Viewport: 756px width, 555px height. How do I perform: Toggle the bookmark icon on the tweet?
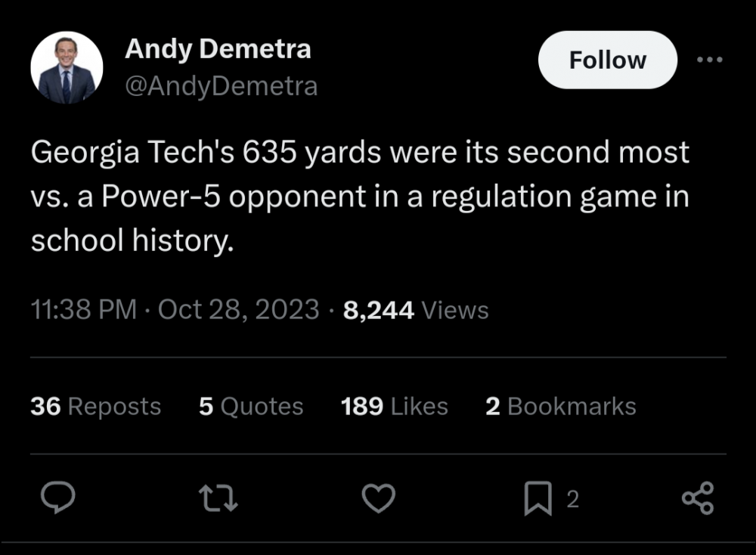[538, 499]
